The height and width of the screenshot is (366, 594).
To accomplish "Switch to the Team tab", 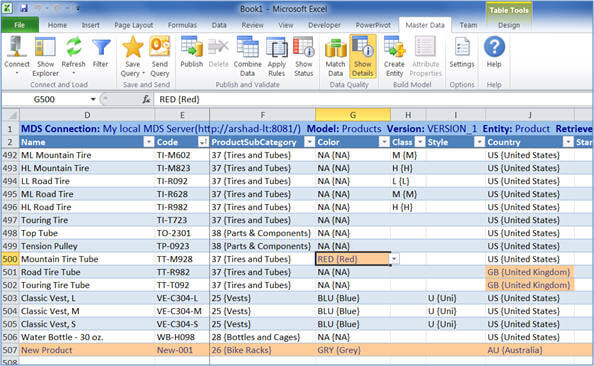I will click(x=468, y=25).
